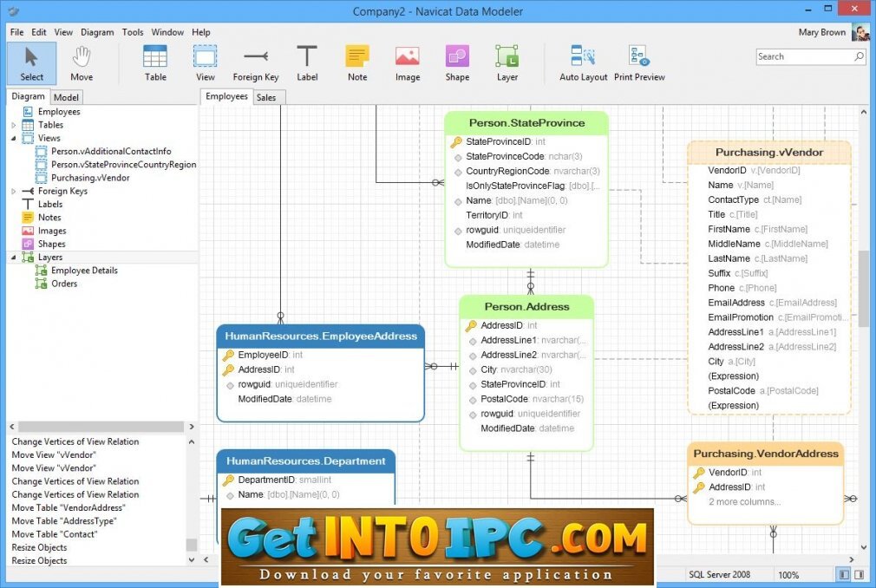Open the Diagram menu
The width and height of the screenshot is (876, 588).
(97, 32)
